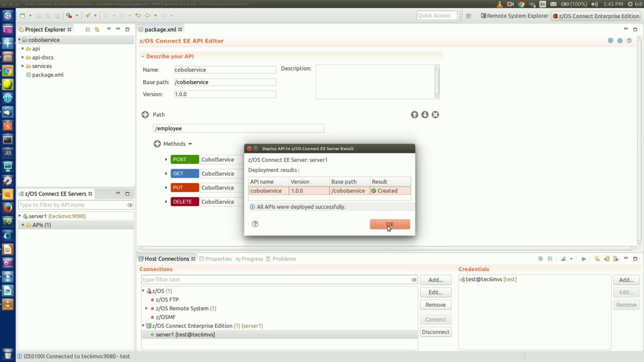Clear the API name filter icon
644x362 pixels.
pos(130,205)
